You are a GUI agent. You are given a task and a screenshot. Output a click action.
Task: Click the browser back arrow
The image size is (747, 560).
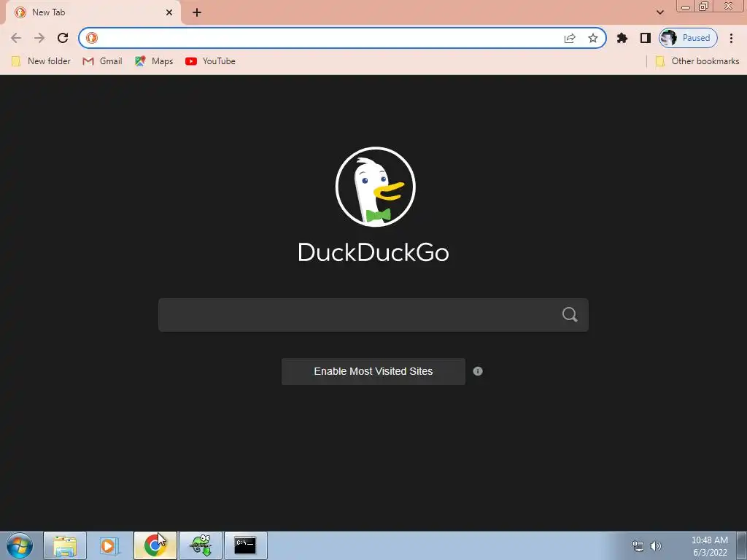coord(16,38)
